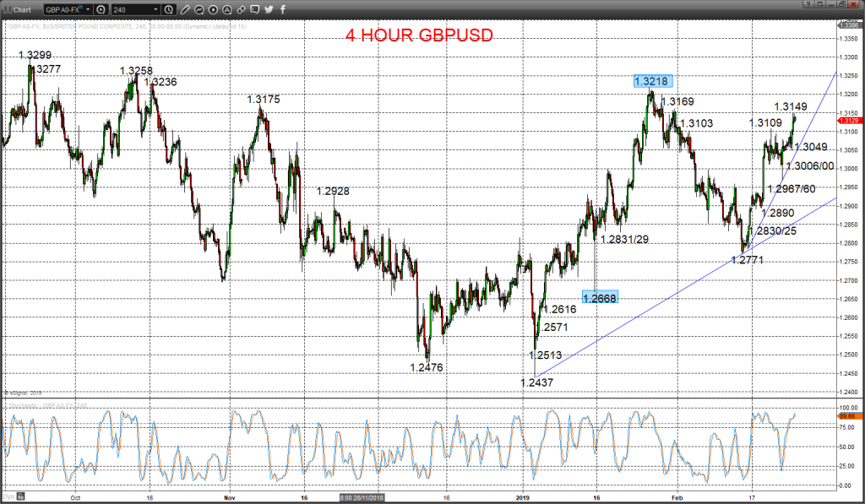This screenshot has height=504, width=865.
Task: Open the time template clock icon
Action: click(169, 9)
